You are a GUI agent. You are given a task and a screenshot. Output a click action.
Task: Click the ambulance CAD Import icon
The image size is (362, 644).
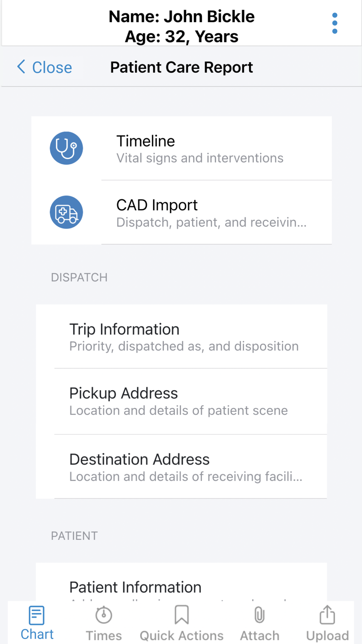pos(66,212)
